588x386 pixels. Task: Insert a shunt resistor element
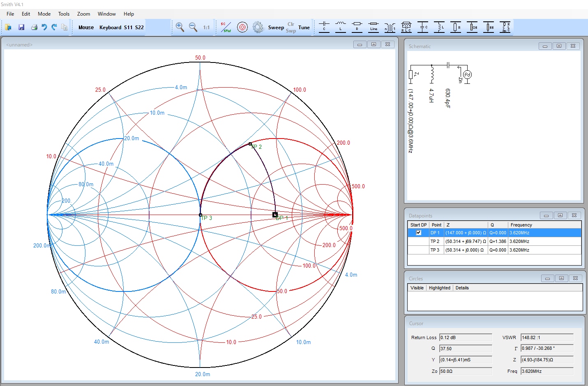tap(456, 27)
